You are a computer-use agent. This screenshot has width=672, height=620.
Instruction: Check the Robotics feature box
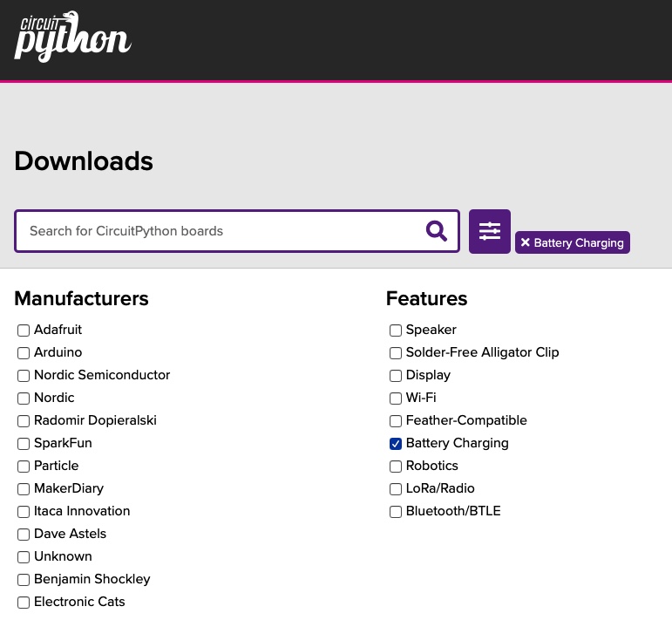(396, 467)
